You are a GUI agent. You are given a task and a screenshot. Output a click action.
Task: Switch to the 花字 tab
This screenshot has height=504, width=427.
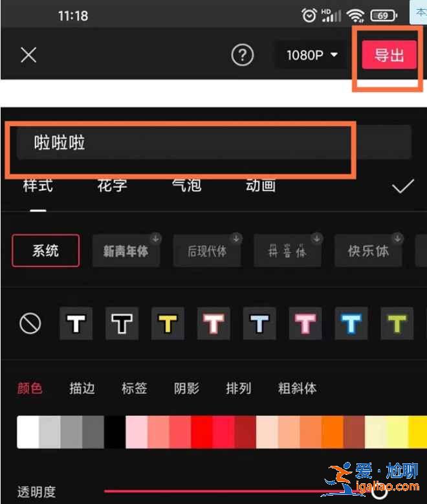112,186
